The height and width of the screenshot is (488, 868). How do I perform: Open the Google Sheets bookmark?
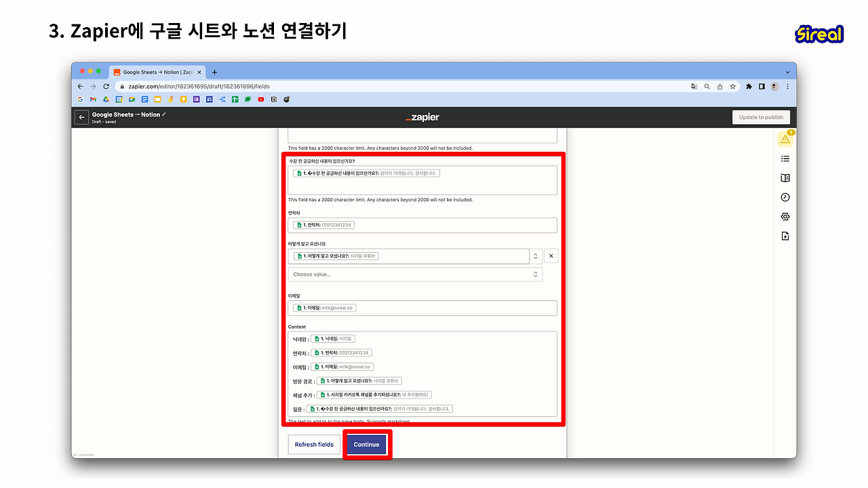pos(235,99)
